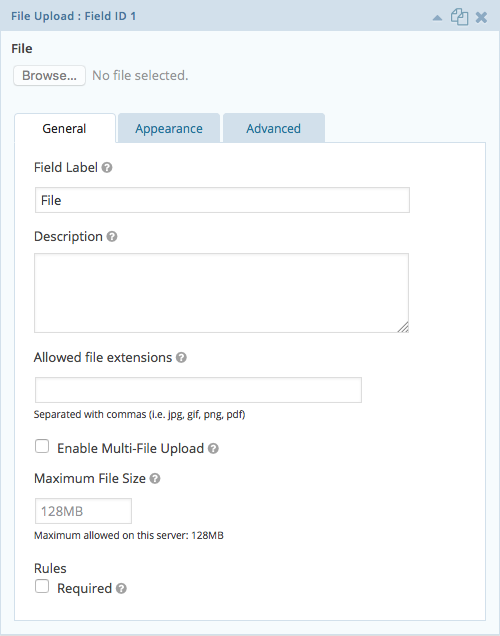This screenshot has width=500, height=636.
Task: Click the Allowed file extensions input
Action: 198,390
